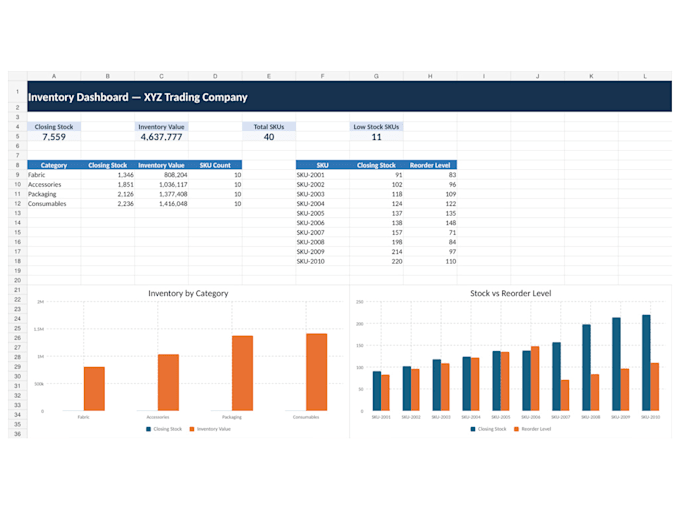Click the Inventory by Category chart title
The width and height of the screenshot is (680, 510).
coord(188,293)
